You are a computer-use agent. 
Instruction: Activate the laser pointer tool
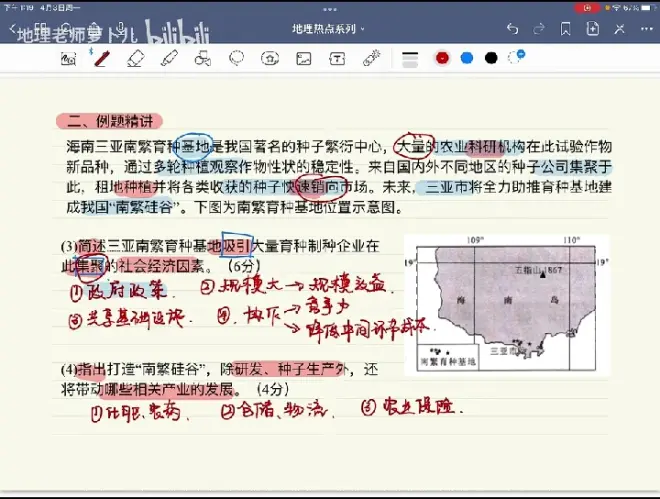[x=370, y=58]
